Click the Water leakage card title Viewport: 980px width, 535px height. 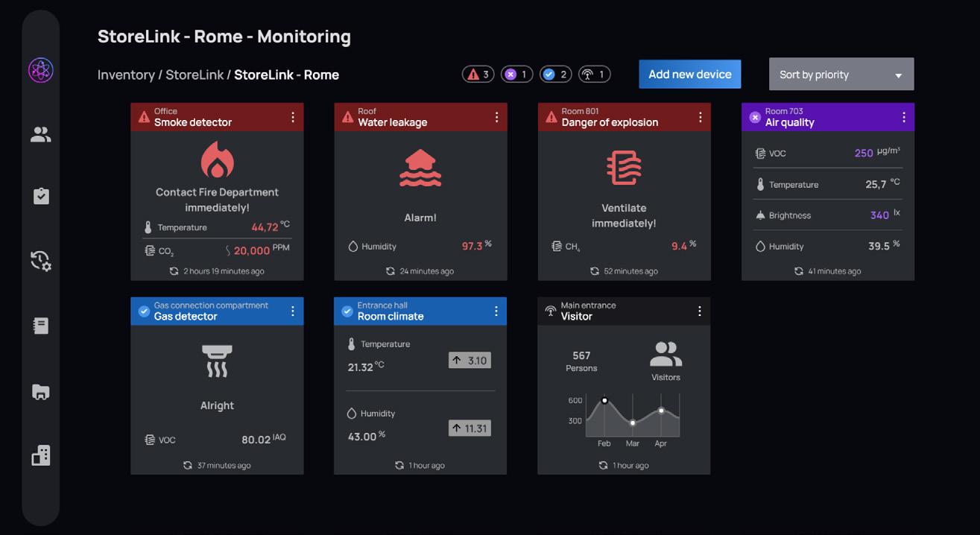(x=392, y=122)
